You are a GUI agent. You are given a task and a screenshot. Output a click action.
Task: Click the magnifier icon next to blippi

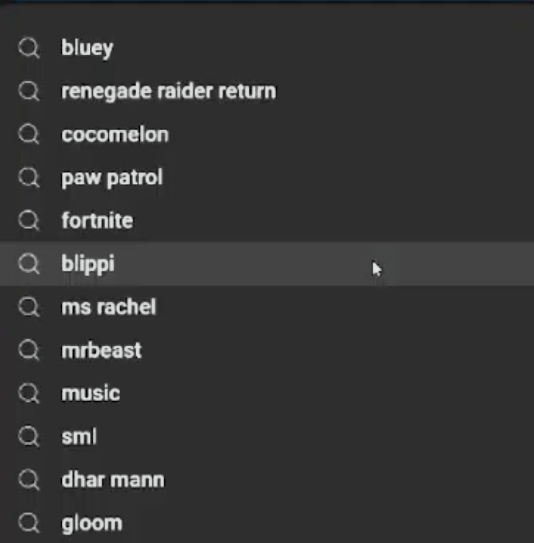pyautogui.click(x=29, y=264)
